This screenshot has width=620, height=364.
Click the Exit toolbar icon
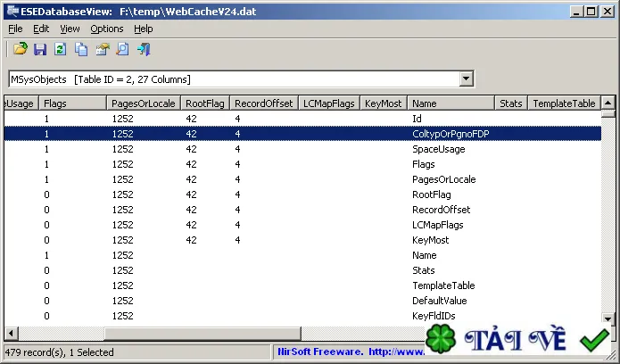point(144,49)
